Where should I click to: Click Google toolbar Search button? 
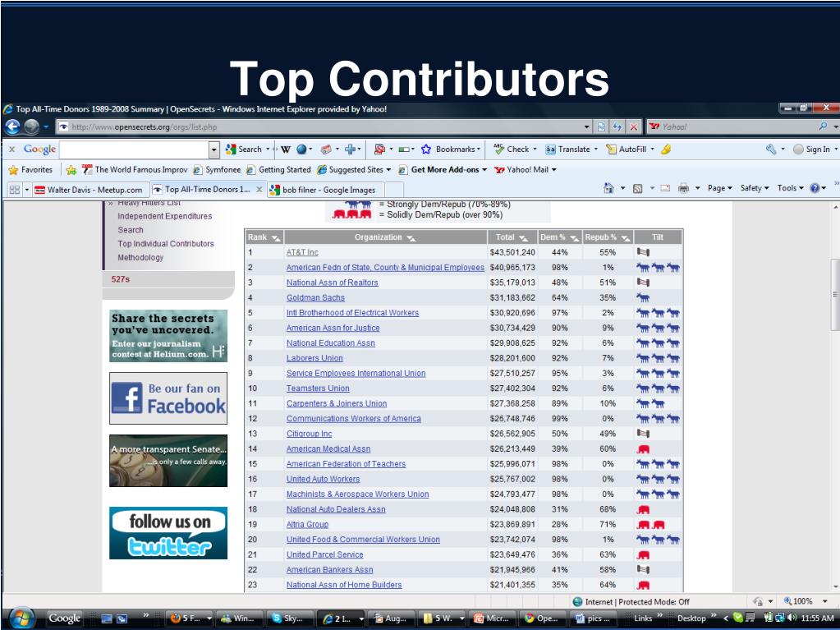point(244,149)
